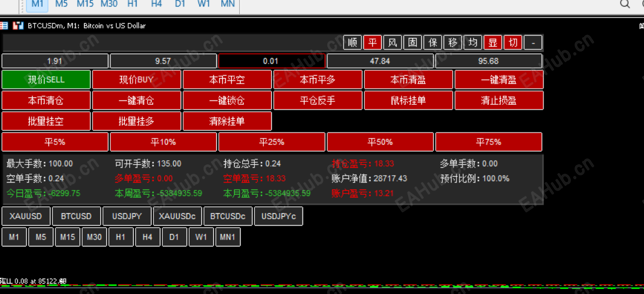Click the 1.91 value field
The image size is (644, 294).
click(55, 61)
